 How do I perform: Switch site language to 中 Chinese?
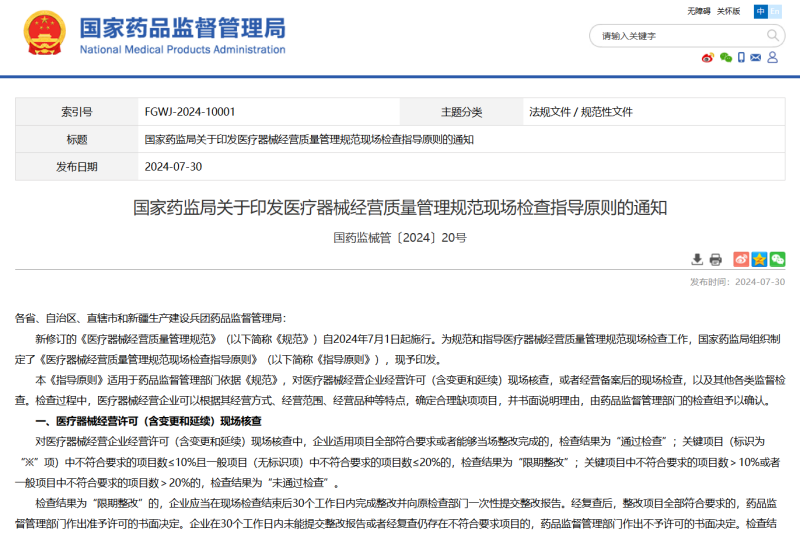pos(761,11)
